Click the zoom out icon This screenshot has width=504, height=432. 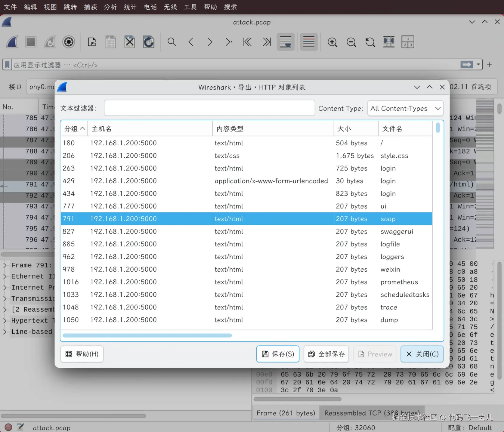[x=351, y=42]
